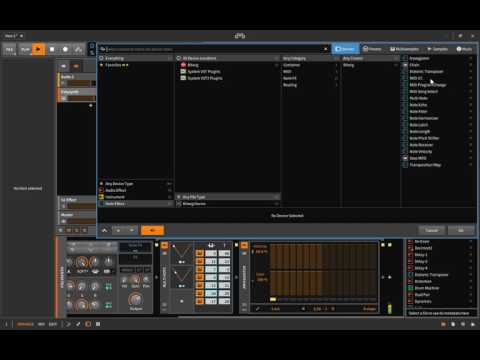Filter by Instrument device type

click(136, 197)
